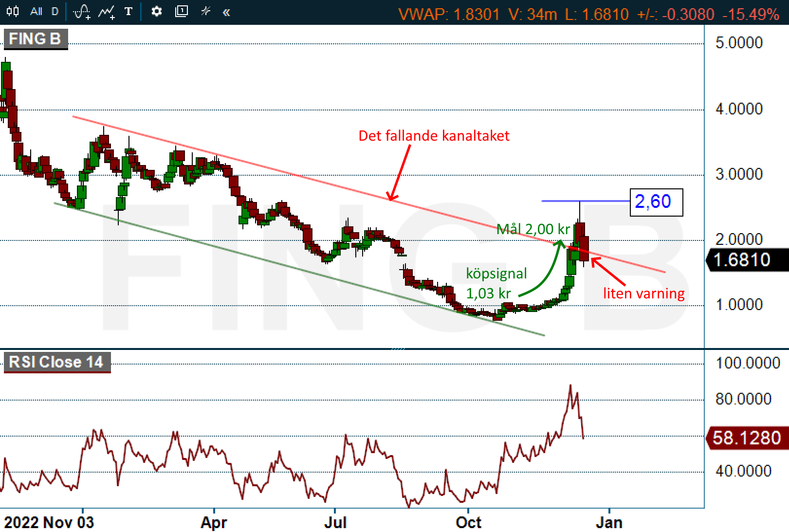Add a comparison line with the zigzag plus icon
The image size is (789, 532).
click(x=107, y=12)
